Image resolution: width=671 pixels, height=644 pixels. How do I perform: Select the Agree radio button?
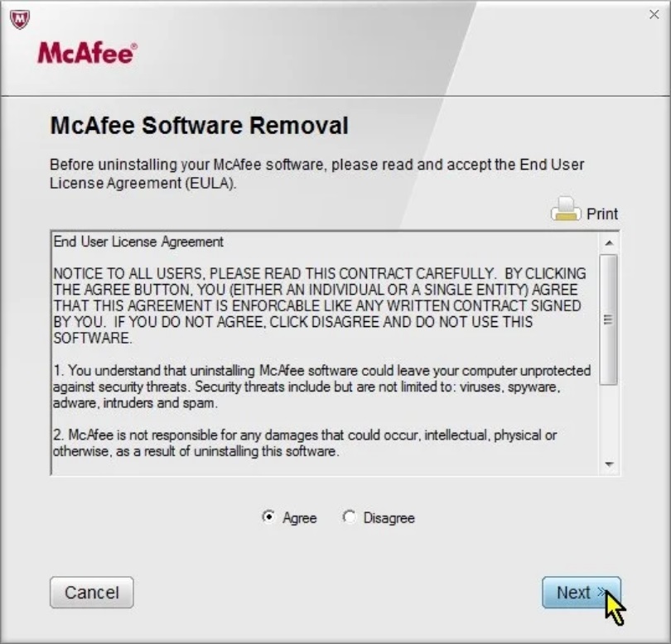click(268, 517)
